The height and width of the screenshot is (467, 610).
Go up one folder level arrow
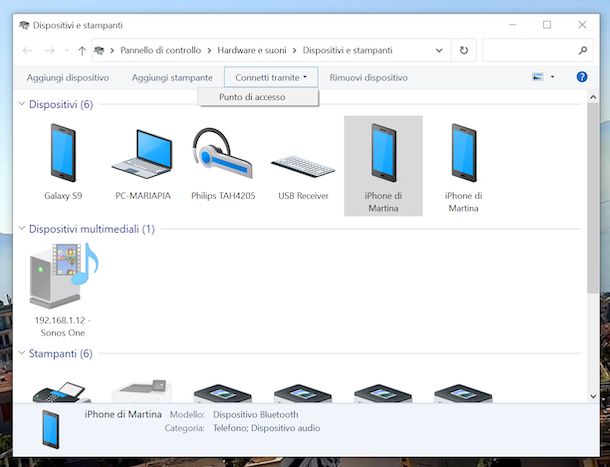82,51
